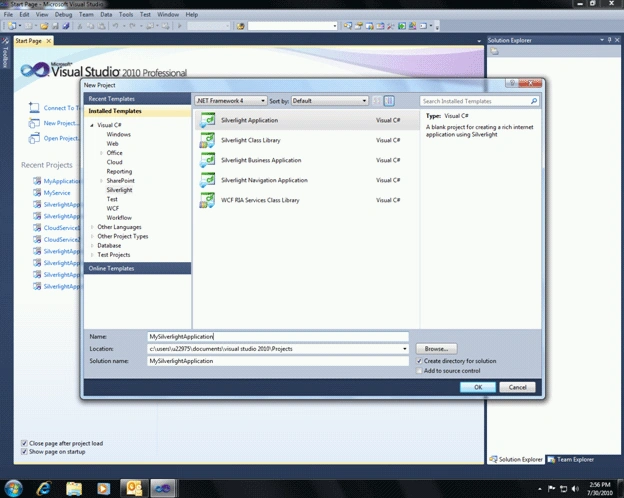Click the search magnifier in Installed Templates box
Screen dimensions: 624x498
534,101
